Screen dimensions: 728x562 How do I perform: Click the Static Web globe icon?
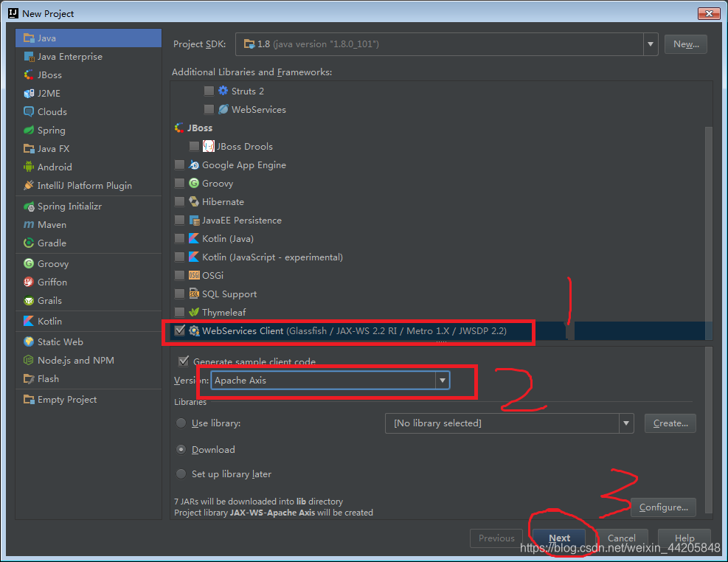29,342
